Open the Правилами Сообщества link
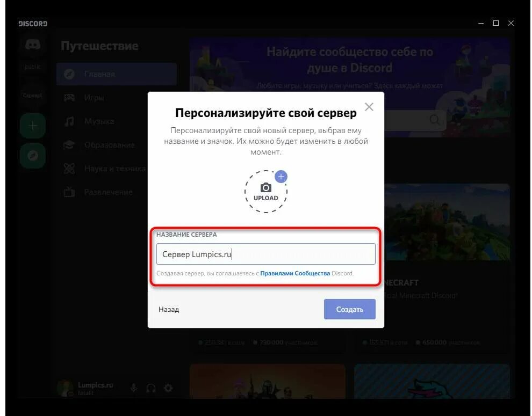 (x=295, y=273)
